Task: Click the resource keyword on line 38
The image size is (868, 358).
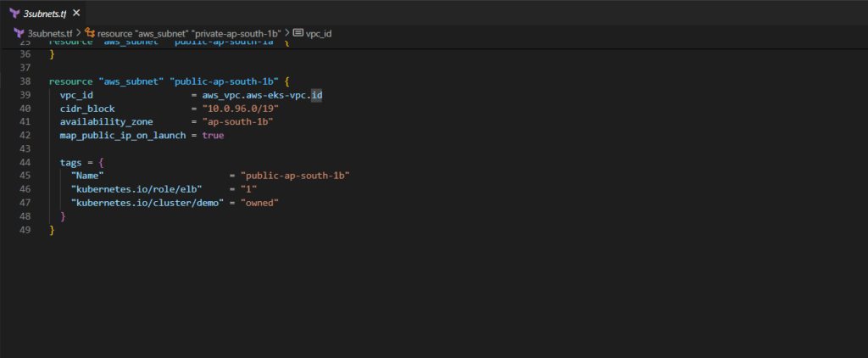Action: click(71, 81)
